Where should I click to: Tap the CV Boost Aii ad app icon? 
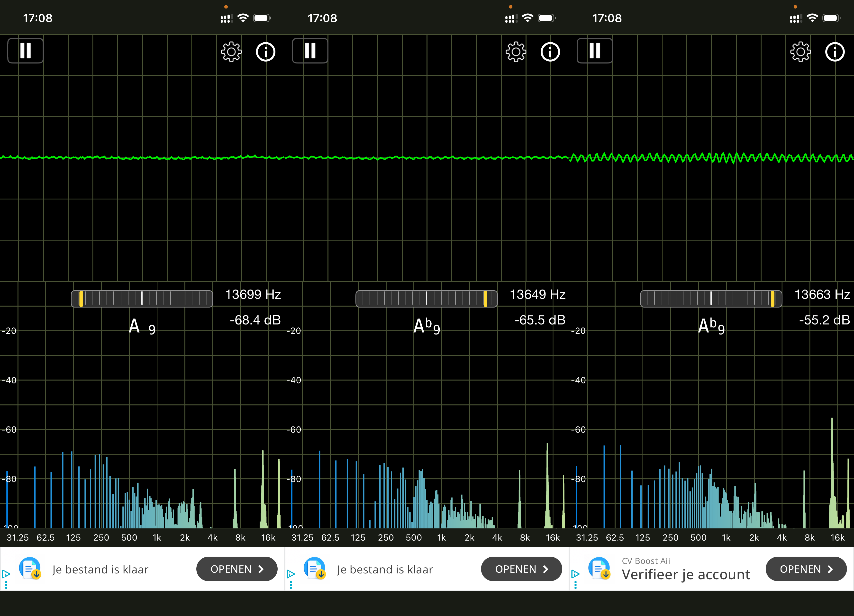(600, 568)
